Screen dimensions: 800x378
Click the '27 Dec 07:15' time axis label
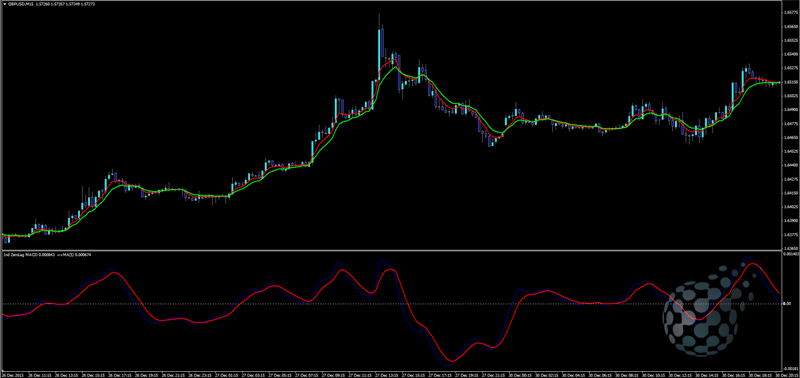pyautogui.click(x=307, y=374)
